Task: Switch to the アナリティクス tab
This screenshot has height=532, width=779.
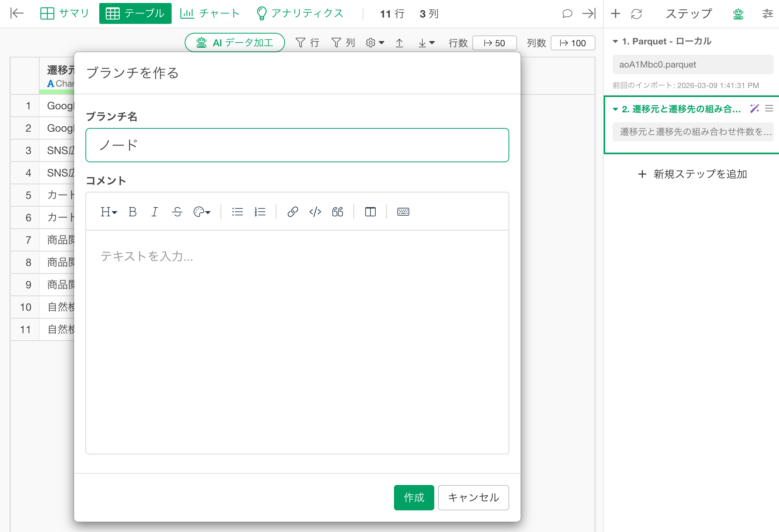Action: pos(300,13)
